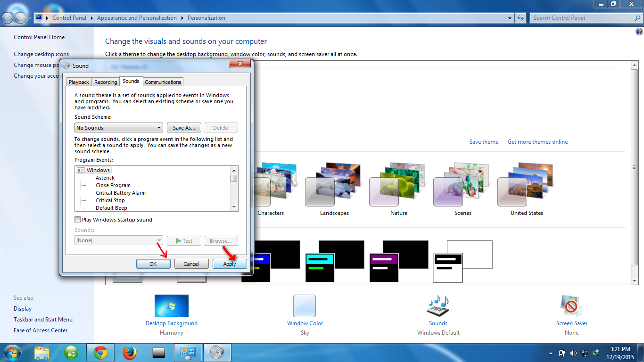The image size is (644, 362).
Task: Click the Personalization icon in the address bar
Action: (x=39, y=18)
